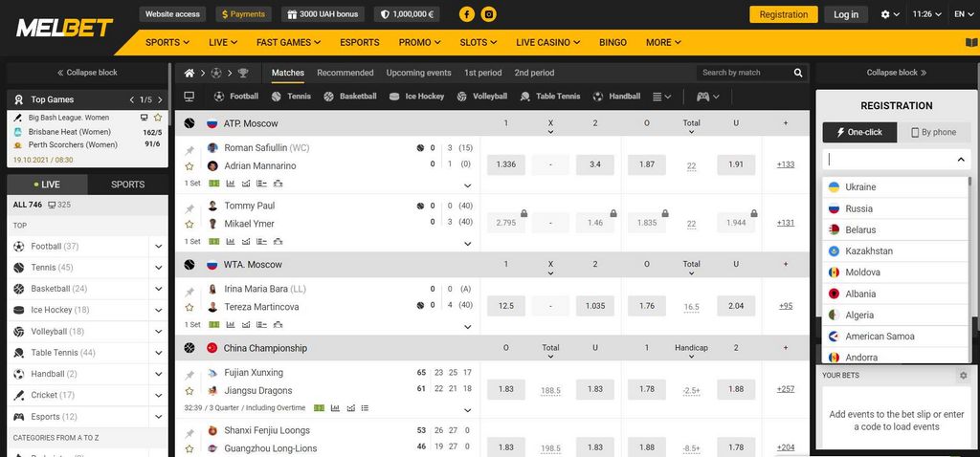Open the LIVE CASINO menu
The image size is (980, 457).
(x=548, y=42)
